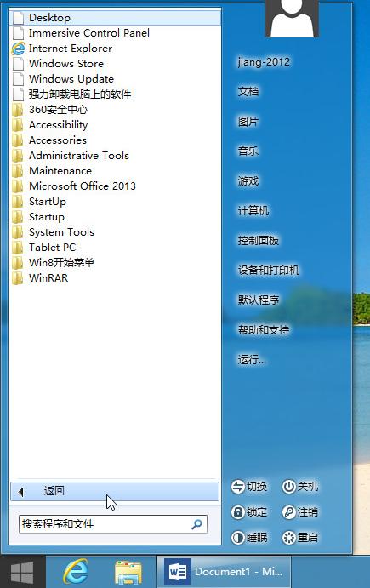Open 帮助和支持 link
This screenshot has height=588, width=370.
coord(264,330)
